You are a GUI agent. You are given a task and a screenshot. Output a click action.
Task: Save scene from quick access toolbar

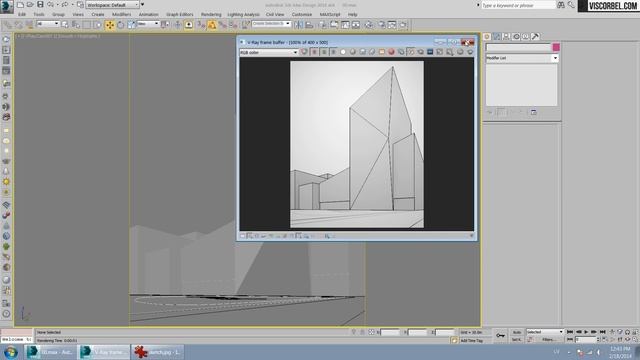pyautogui.click(x=40, y=4)
